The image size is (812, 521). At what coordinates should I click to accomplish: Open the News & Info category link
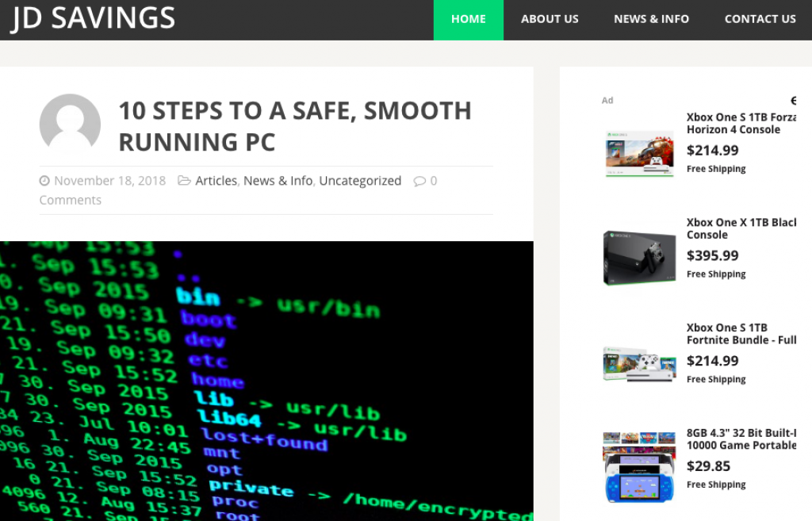278,181
